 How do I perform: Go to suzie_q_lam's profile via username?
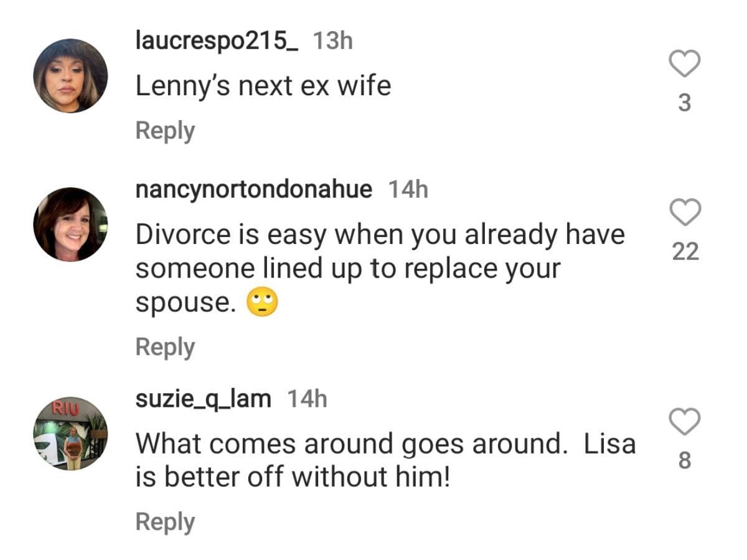pyautogui.click(x=204, y=399)
